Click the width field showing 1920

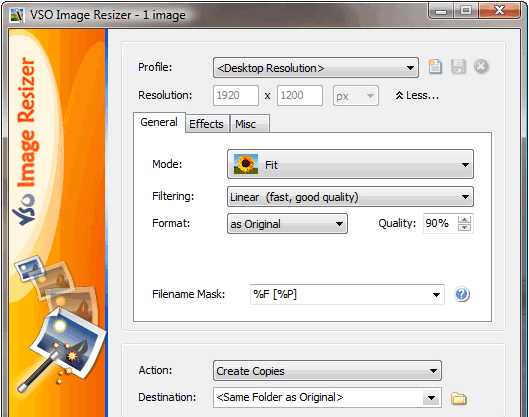point(236,96)
